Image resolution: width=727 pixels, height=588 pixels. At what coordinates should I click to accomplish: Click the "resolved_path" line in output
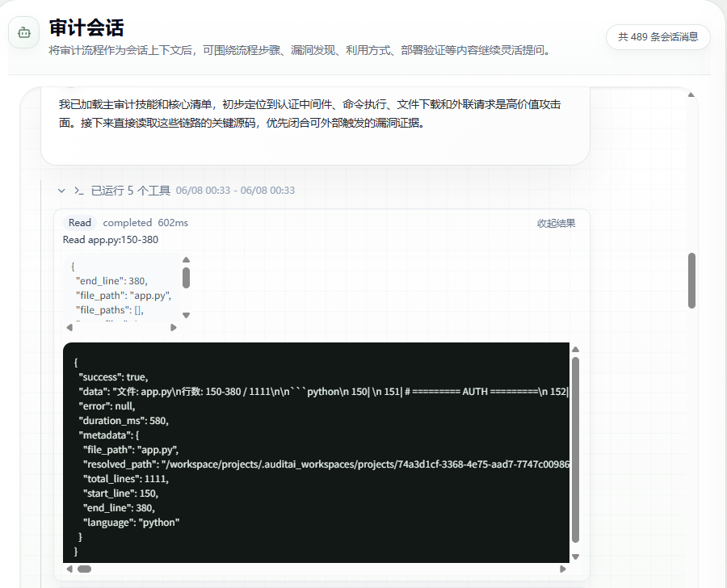(326, 464)
